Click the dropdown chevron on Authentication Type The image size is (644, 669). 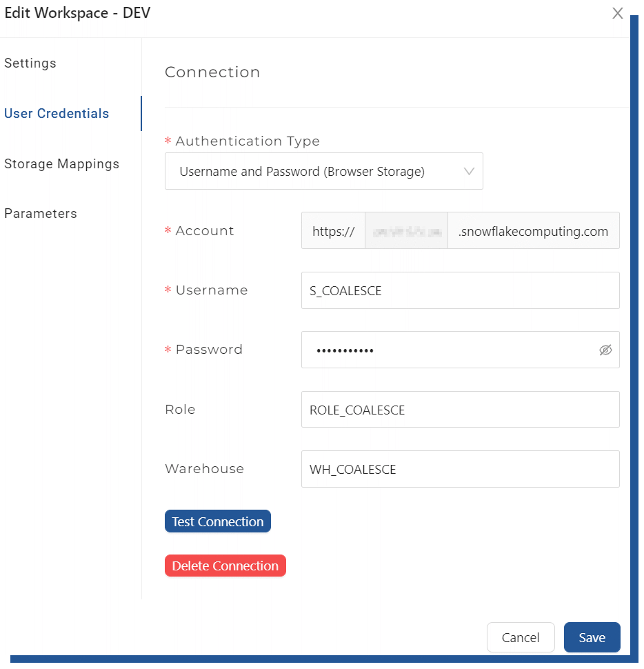tap(470, 170)
